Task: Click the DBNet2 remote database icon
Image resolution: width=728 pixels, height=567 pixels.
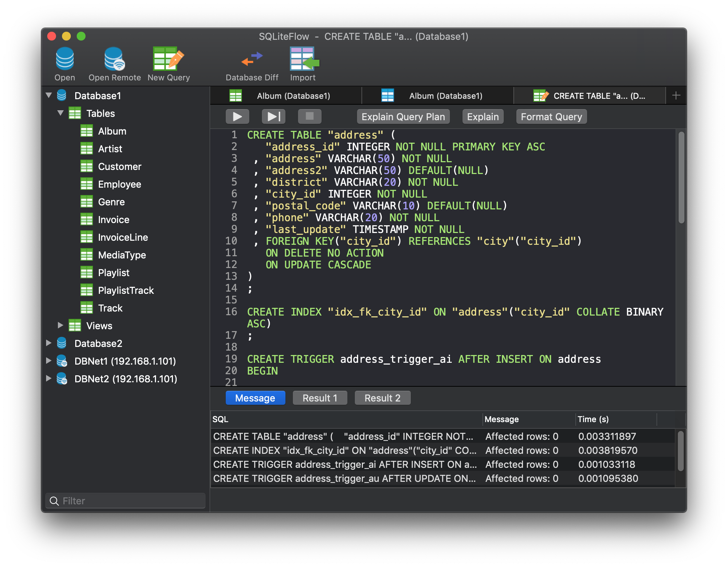Action: [62, 379]
